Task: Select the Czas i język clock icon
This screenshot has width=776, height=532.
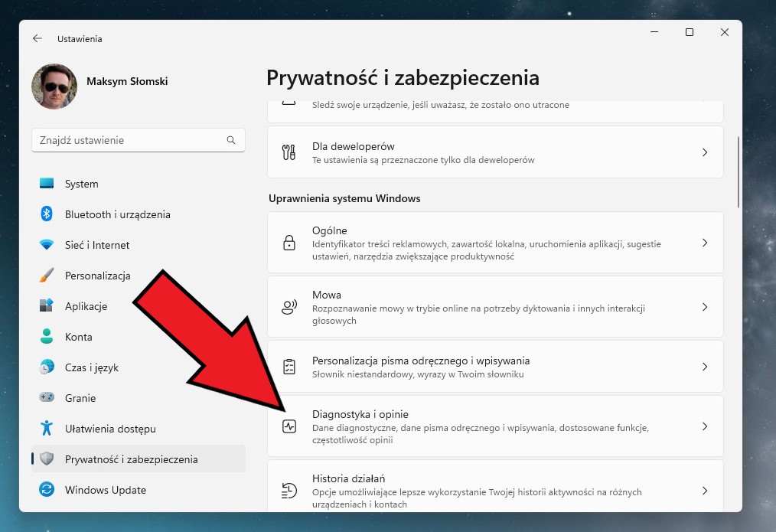Action: (x=47, y=367)
